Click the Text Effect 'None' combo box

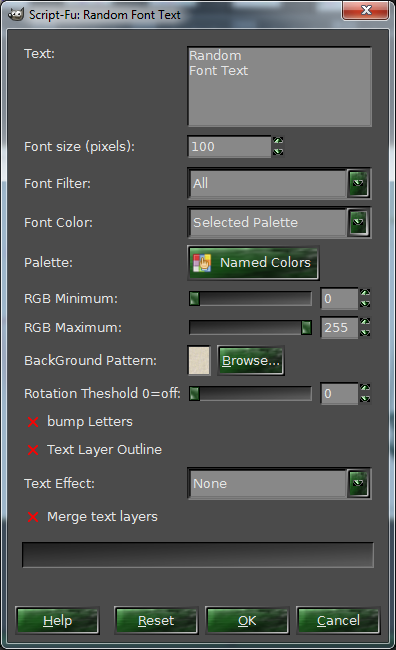click(x=279, y=483)
